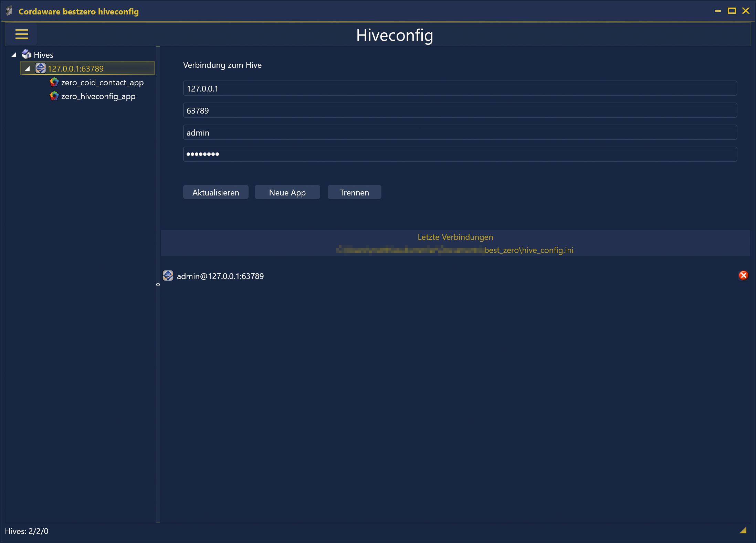Click the Trennen button
Screen dimensions: 756x543
point(355,192)
